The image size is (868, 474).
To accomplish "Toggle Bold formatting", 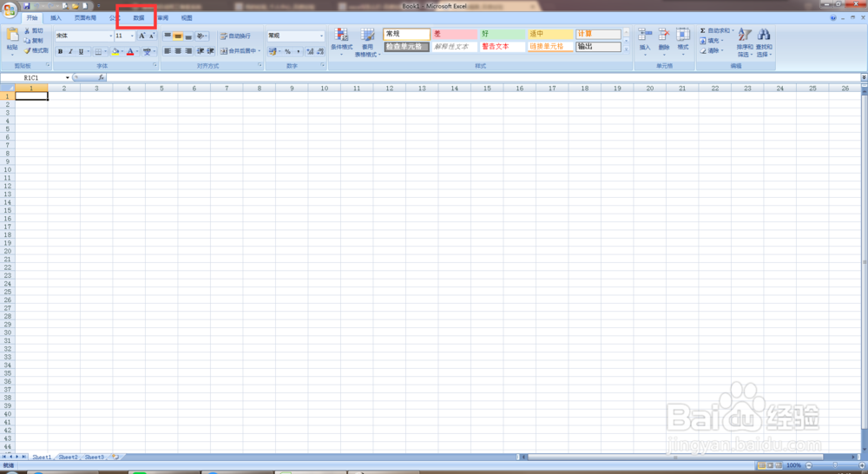I will coord(61,51).
